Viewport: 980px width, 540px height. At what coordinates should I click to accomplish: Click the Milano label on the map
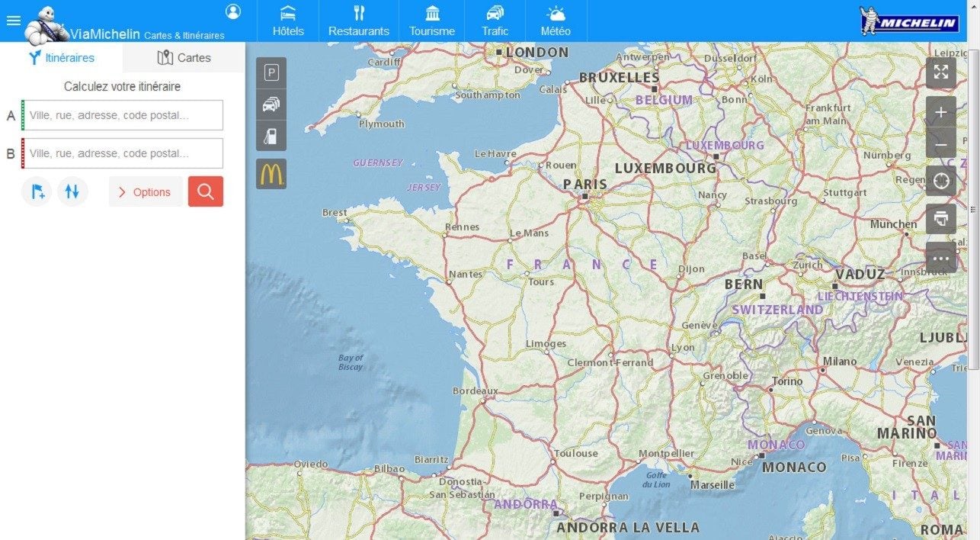840,362
